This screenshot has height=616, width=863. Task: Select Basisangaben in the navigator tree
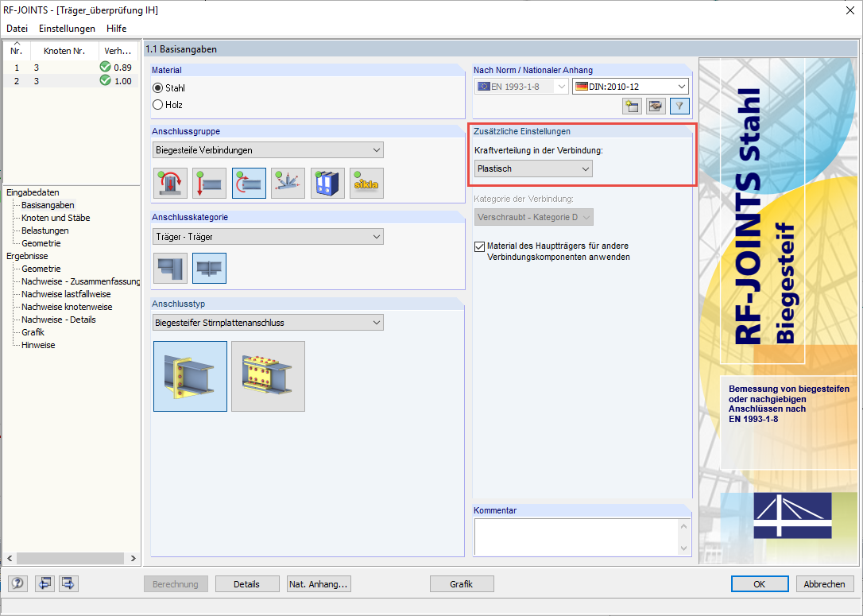48,205
